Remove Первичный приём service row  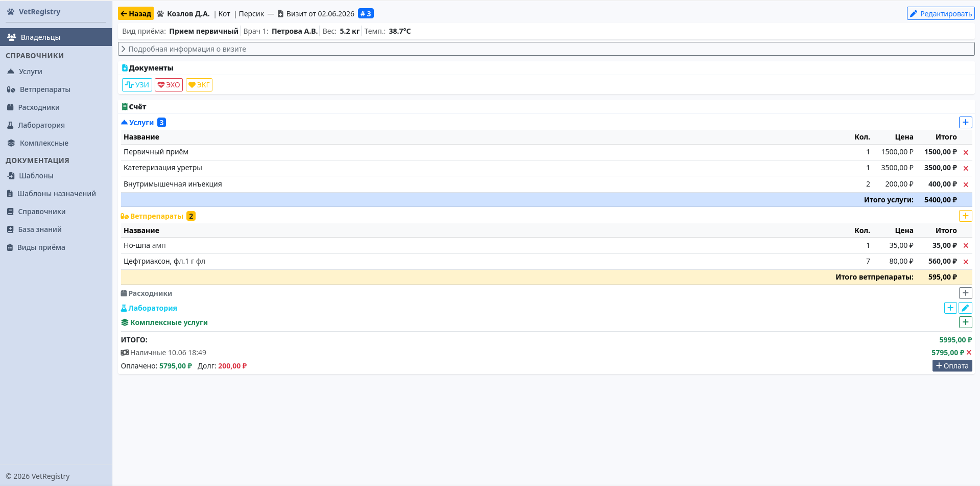tap(966, 152)
